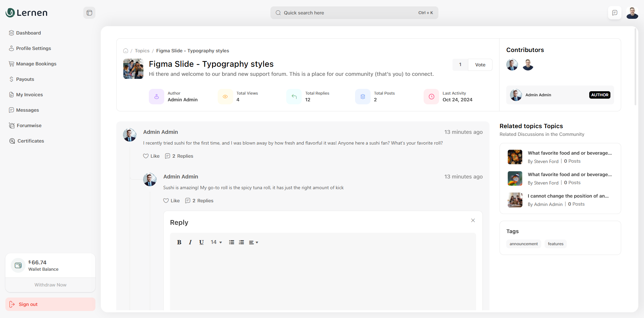644x318 pixels.
Task: Open user profile avatar menu
Action: point(632,13)
